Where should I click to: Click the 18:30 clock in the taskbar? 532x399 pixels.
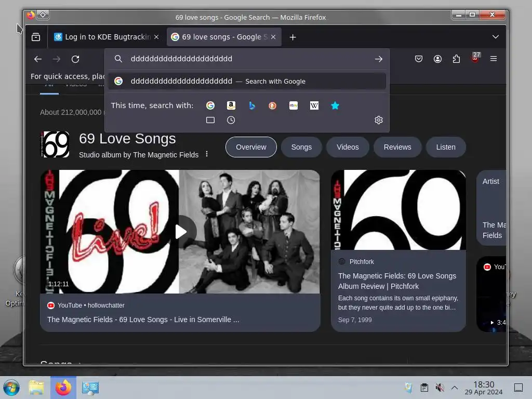coord(484,388)
